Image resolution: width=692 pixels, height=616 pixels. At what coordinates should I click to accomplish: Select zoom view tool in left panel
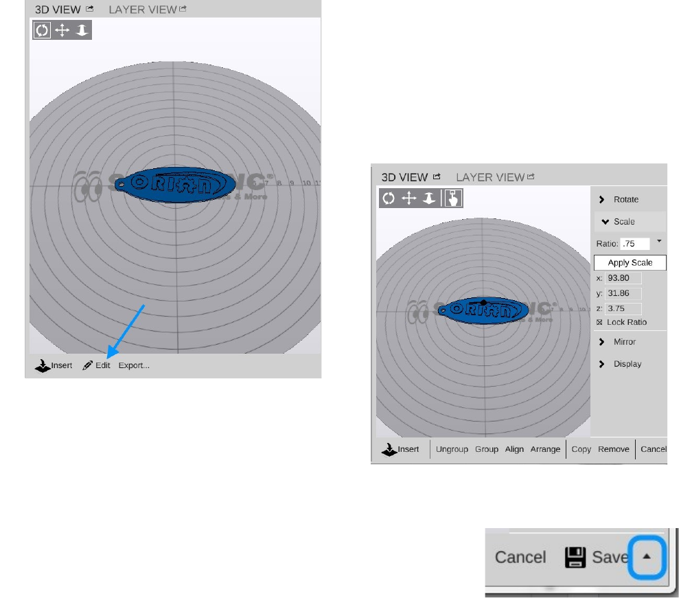pyautogui.click(x=82, y=30)
